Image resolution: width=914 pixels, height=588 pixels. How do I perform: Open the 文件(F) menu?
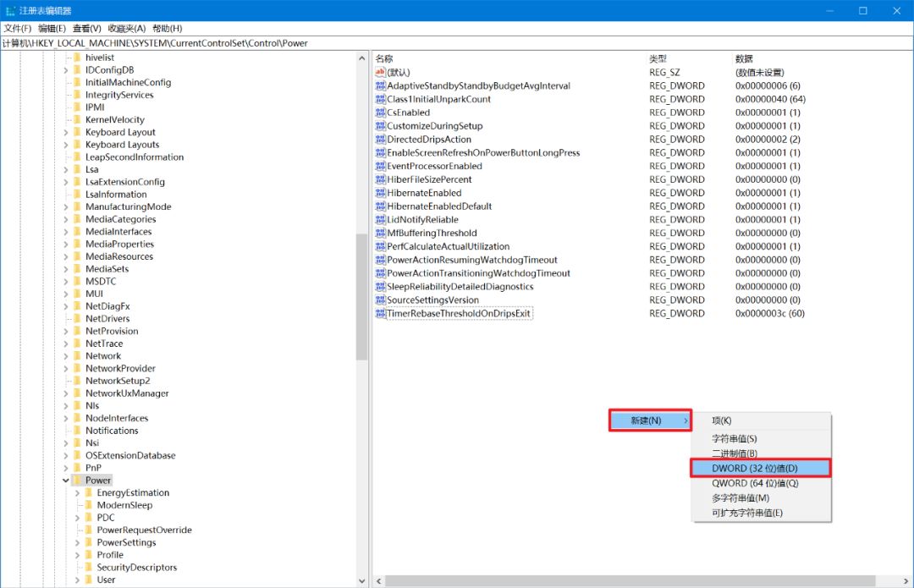click(x=17, y=28)
